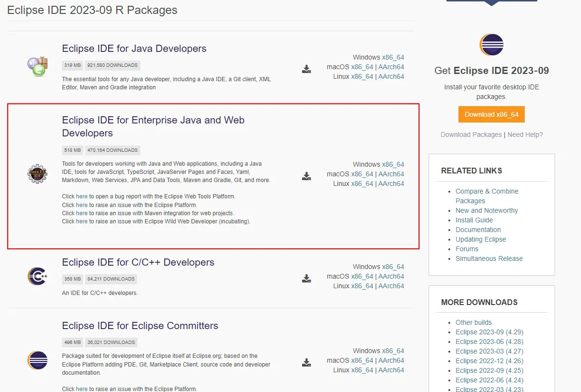The width and height of the screenshot is (581, 392).
Task: Click 'here' for Maven integration issue
Action: tap(82, 213)
